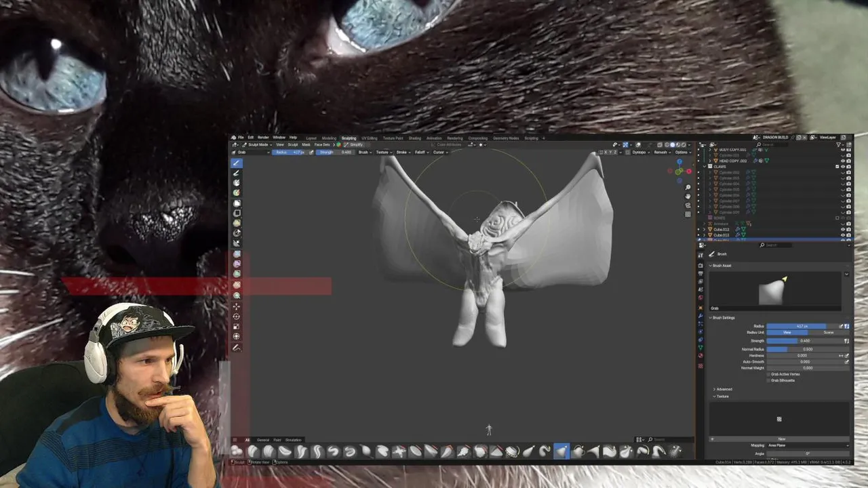Show Simulation brushes in asset shelf

pyautogui.click(x=293, y=440)
